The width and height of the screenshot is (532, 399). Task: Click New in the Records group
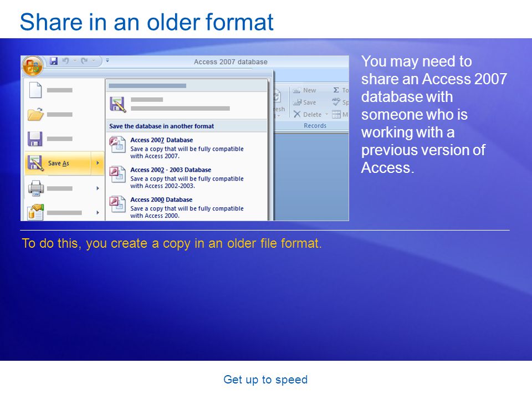tap(304, 90)
